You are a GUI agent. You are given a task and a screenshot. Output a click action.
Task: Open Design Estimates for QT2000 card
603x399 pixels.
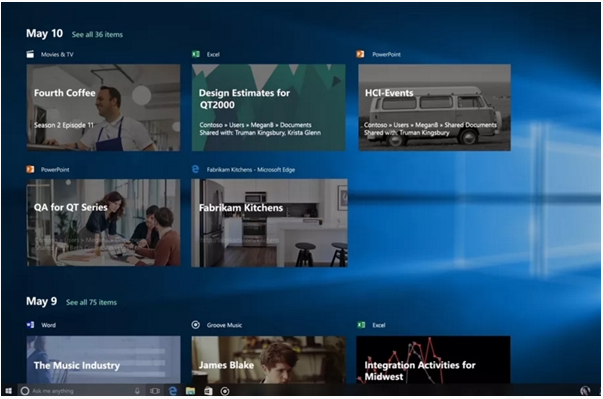point(268,107)
